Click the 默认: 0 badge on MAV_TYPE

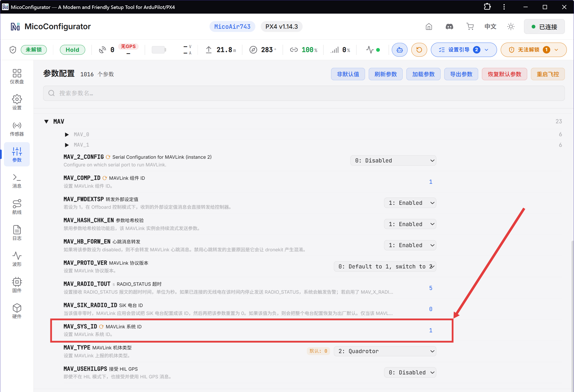point(318,351)
